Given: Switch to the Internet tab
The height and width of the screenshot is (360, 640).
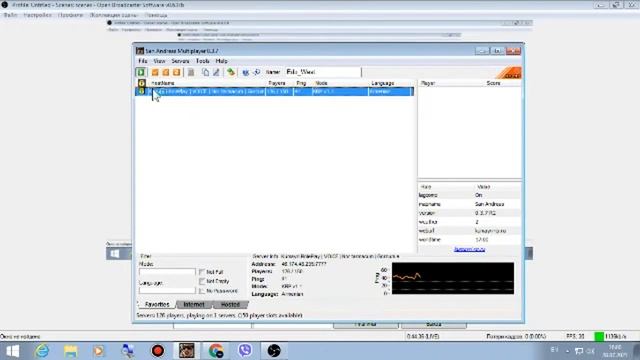Looking at the screenshot, I should (194, 304).
